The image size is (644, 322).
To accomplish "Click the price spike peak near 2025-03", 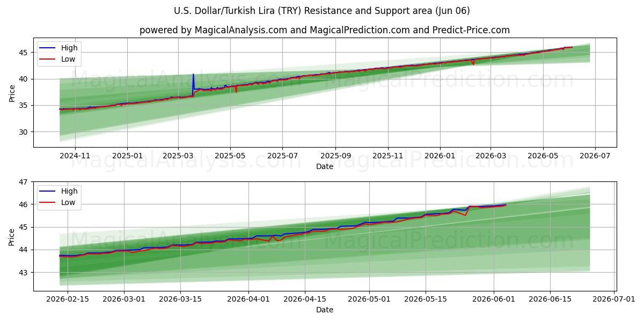I will point(193,75).
